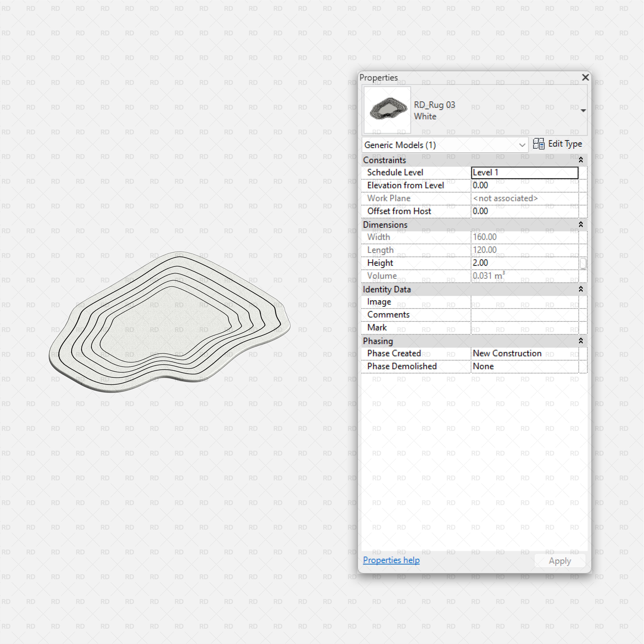Select the Offset from Host value
This screenshot has height=644, width=644.
pyautogui.click(x=524, y=211)
